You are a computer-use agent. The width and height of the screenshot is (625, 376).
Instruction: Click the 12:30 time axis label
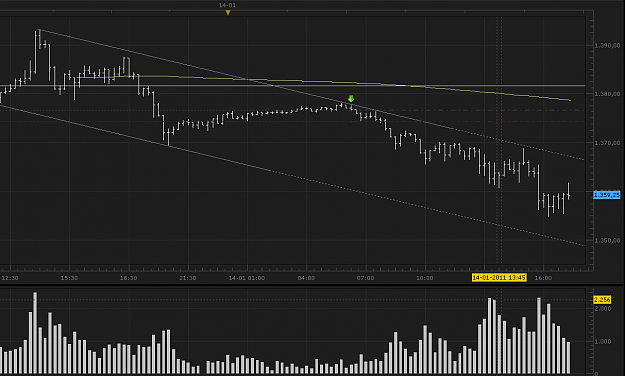(10, 278)
